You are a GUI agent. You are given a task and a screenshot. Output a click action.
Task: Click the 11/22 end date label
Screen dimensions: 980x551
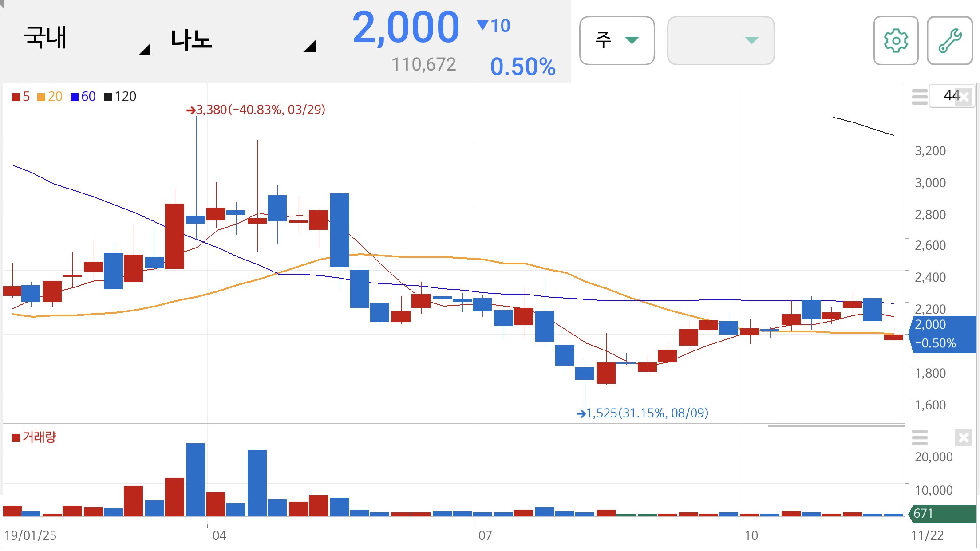click(x=927, y=535)
